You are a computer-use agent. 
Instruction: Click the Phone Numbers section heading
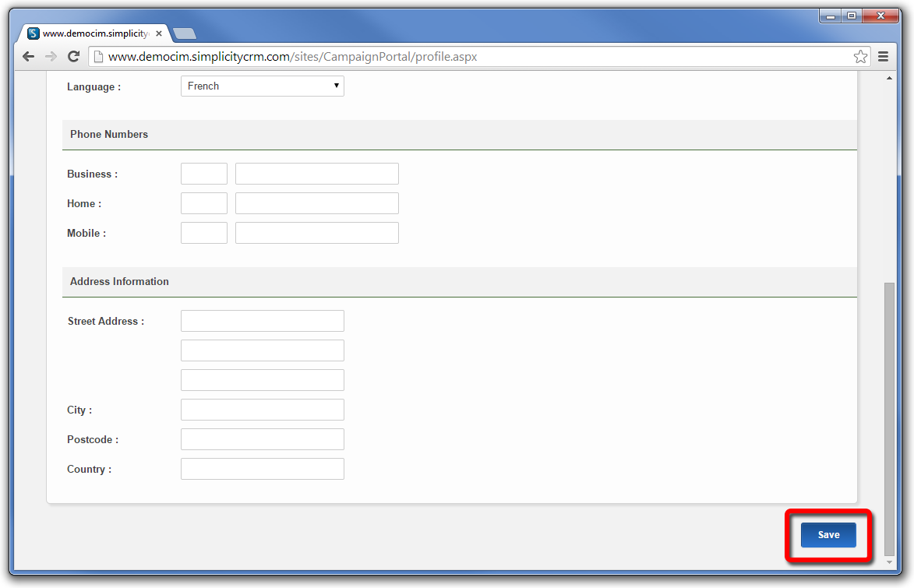pos(109,134)
